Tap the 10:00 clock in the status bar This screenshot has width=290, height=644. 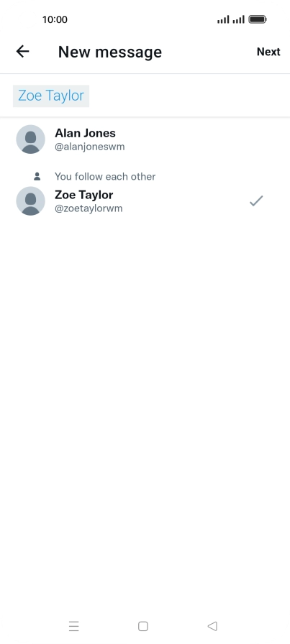coord(55,19)
